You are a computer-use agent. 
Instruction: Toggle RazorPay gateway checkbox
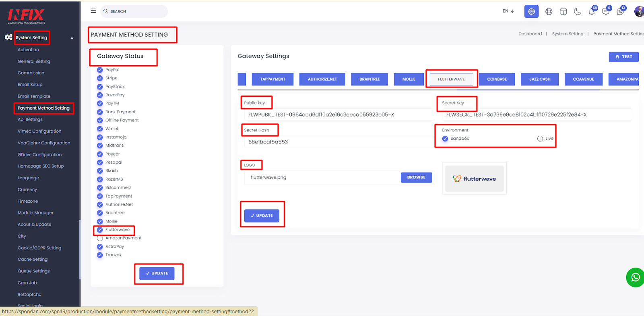pyautogui.click(x=100, y=95)
